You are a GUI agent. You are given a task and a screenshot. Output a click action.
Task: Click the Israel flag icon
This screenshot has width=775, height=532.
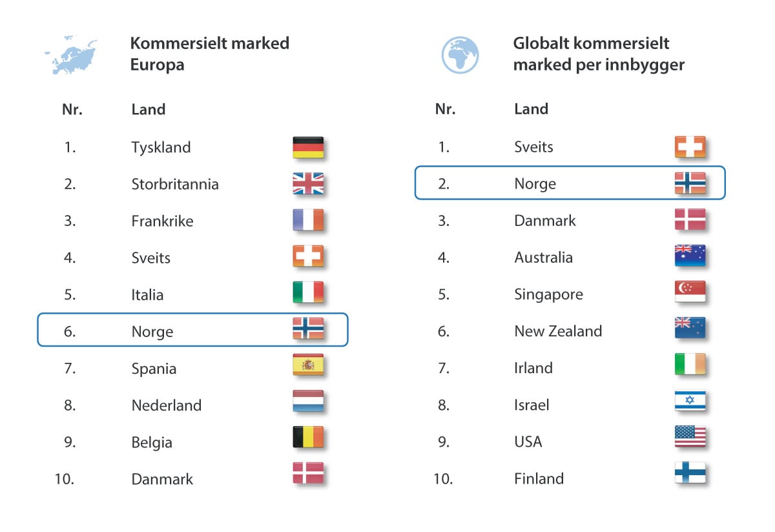pyautogui.click(x=690, y=402)
